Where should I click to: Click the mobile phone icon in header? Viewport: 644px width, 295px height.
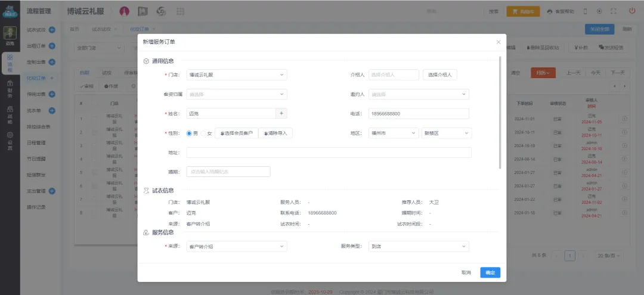(x=585, y=11)
